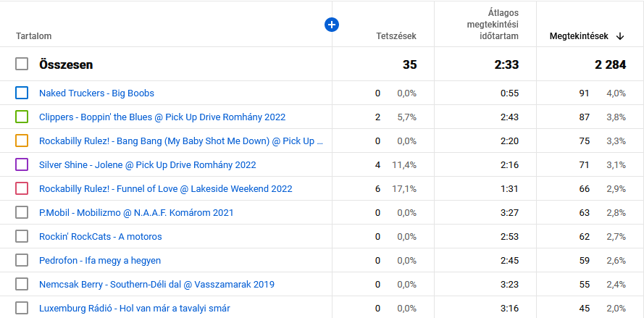The image size is (644, 318).
Task: Check the P.Mobil - Mobilizmo row checkbox
Action: [22, 212]
